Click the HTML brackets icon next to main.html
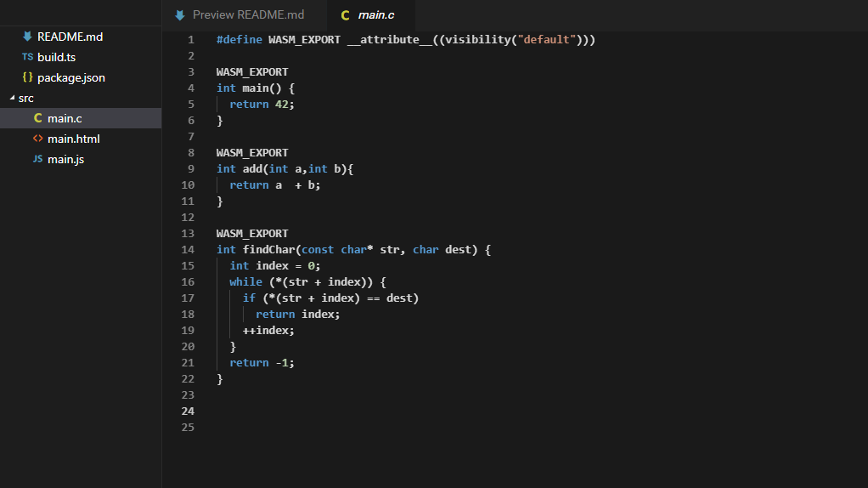 coord(37,139)
